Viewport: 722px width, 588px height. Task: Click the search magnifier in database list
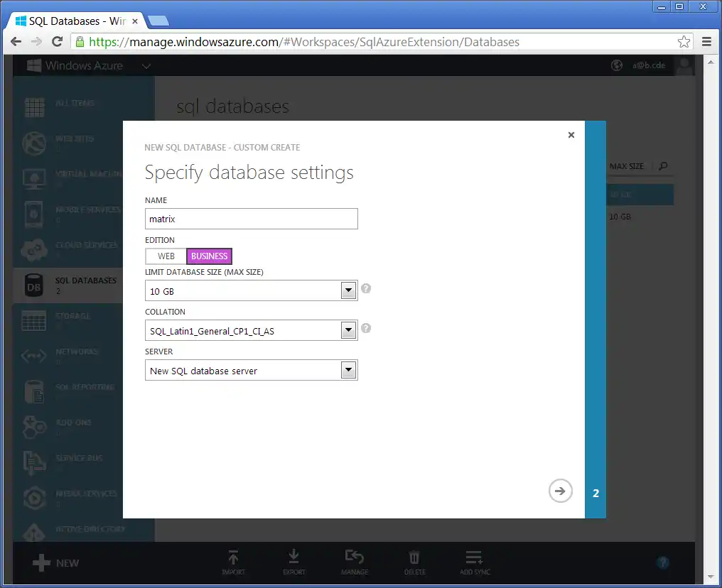click(x=663, y=166)
